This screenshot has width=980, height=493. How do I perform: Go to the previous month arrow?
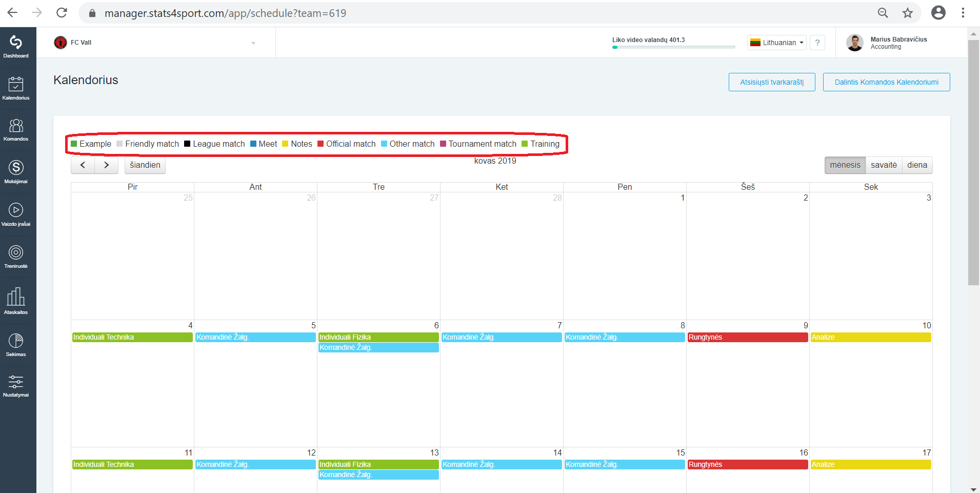[x=83, y=165]
